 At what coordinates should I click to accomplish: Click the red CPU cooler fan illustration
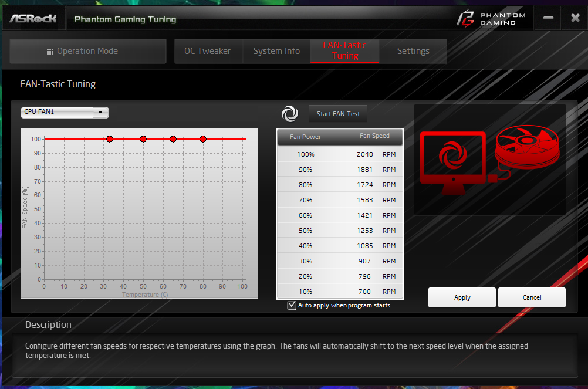(x=527, y=147)
